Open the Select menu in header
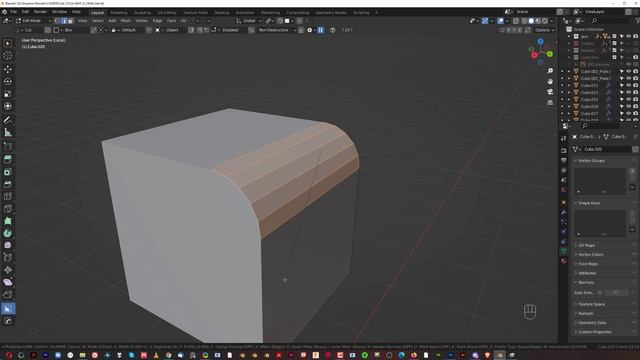The image size is (640, 360). [98, 21]
